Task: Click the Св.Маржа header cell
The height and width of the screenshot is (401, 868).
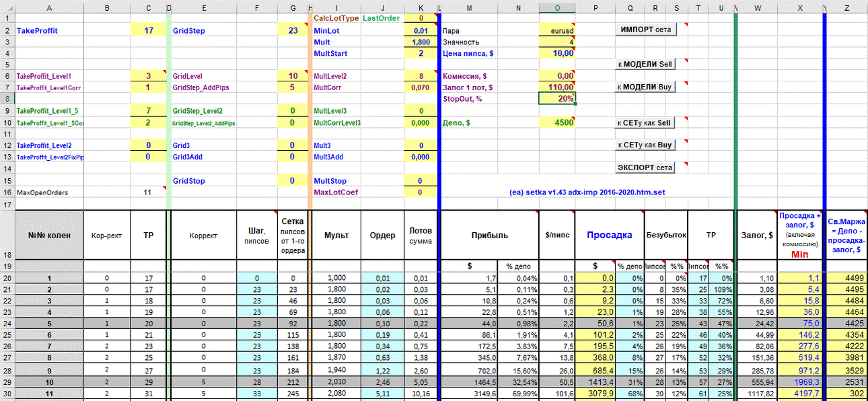Action: click(x=846, y=235)
